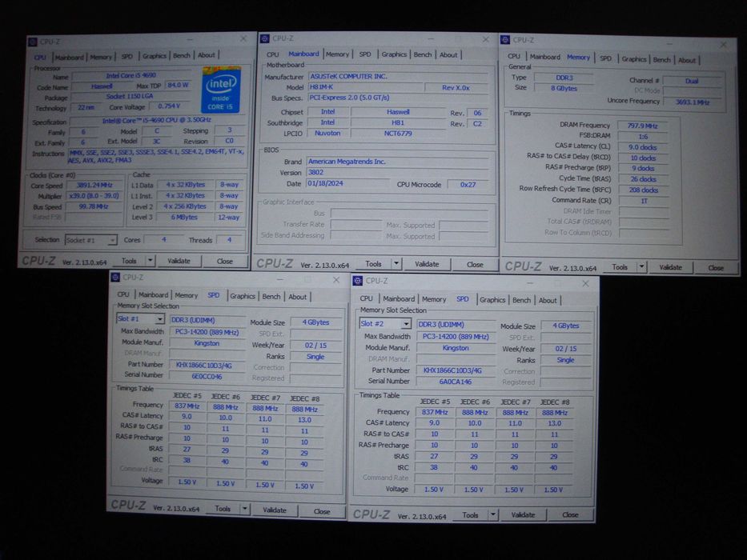Click the CPU Microcode value 0x27
This screenshot has width=747, height=560.
pyautogui.click(x=468, y=185)
